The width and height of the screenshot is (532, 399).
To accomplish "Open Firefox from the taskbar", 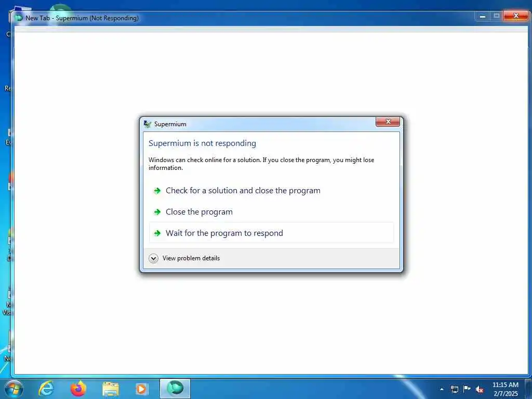I will [x=78, y=389].
